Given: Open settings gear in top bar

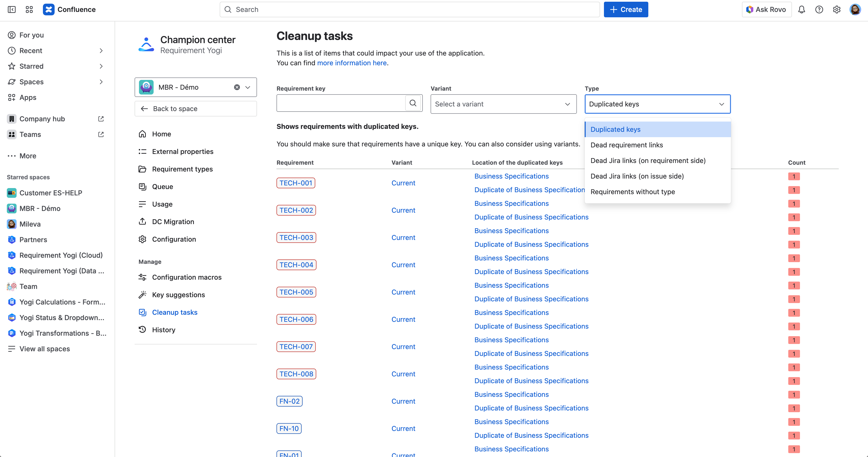Looking at the screenshot, I should click(x=836, y=10).
